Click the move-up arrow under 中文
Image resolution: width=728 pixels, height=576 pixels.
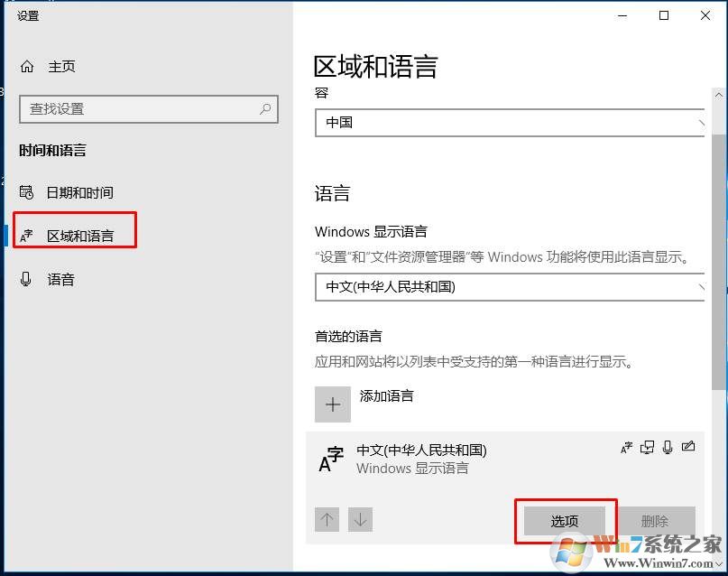tap(327, 519)
